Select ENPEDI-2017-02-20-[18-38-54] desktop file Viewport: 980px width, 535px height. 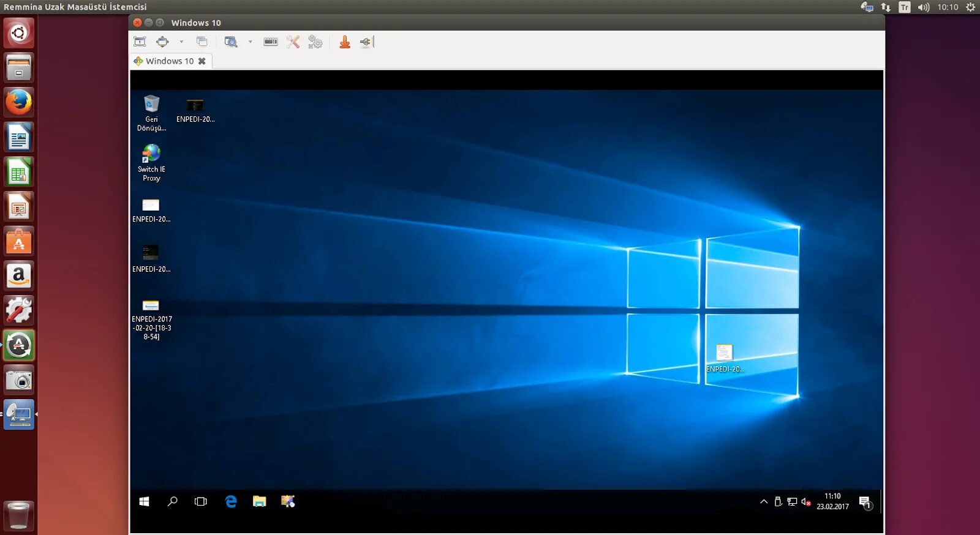click(151, 320)
